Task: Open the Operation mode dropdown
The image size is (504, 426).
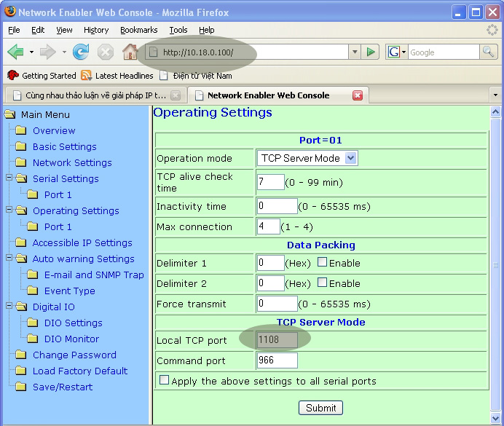Action: (x=350, y=158)
